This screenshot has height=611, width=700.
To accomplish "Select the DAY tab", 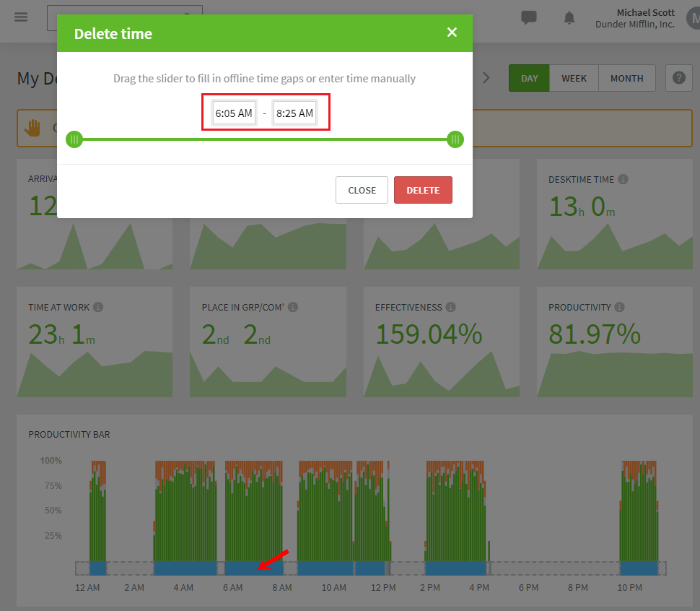I will (x=529, y=78).
